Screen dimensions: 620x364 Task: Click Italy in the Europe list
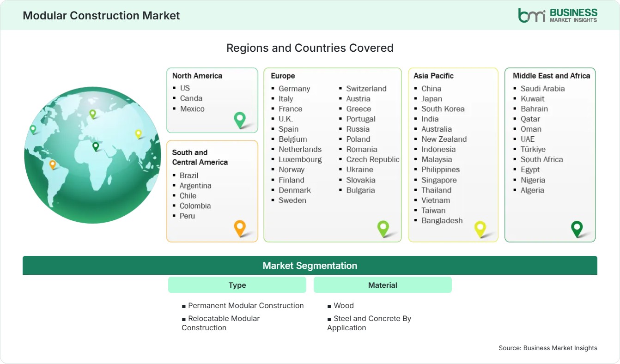(x=286, y=98)
